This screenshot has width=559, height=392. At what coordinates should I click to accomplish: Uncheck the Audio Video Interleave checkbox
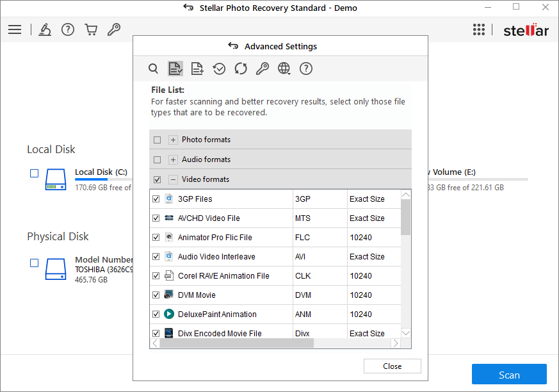[x=156, y=256]
